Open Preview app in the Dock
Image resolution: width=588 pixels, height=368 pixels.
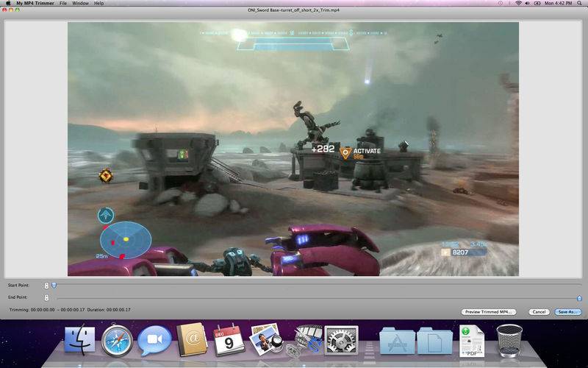pos(266,339)
